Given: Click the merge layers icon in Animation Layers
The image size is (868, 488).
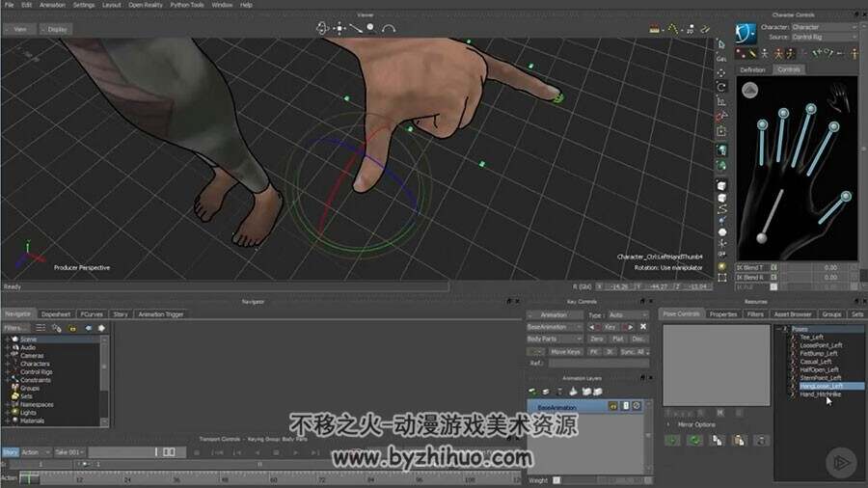Looking at the screenshot, I should tap(573, 392).
